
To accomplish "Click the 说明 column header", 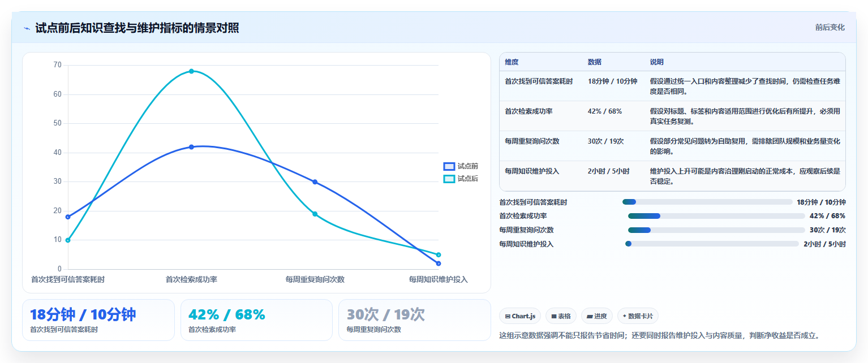I will tap(657, 62).
